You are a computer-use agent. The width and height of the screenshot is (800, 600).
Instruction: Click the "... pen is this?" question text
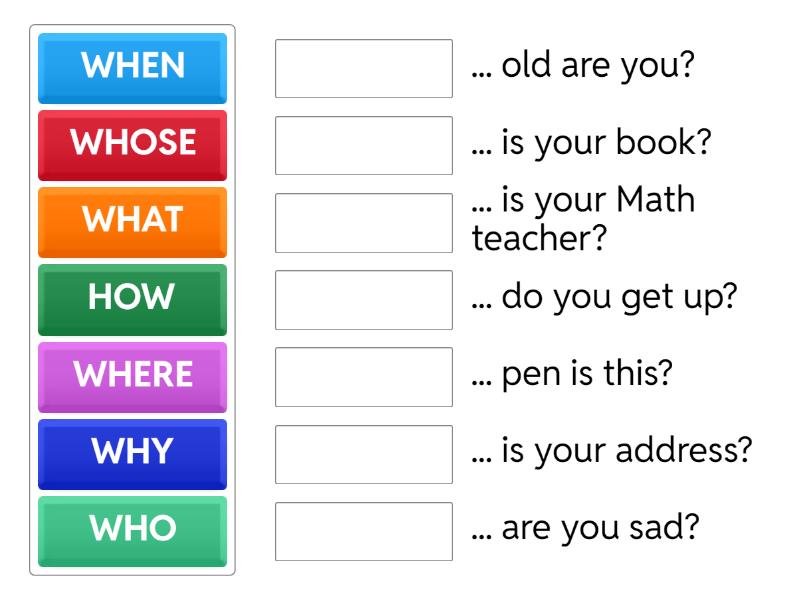pos(572,375)
